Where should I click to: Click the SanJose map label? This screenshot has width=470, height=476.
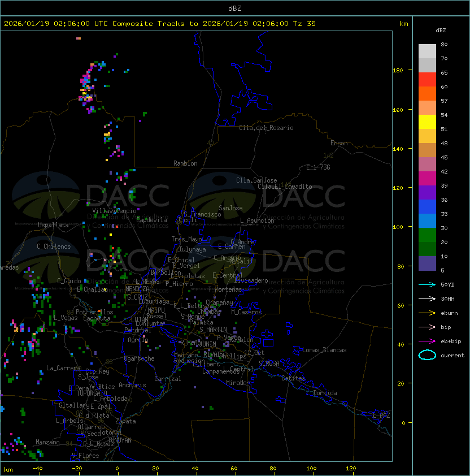click(x=230, y=208)
